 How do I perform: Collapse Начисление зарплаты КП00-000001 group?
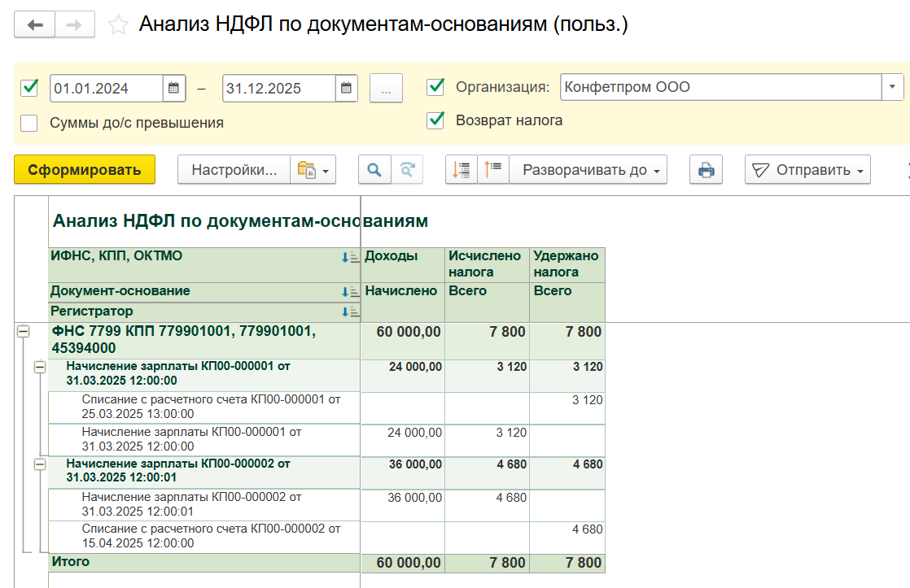39,367
